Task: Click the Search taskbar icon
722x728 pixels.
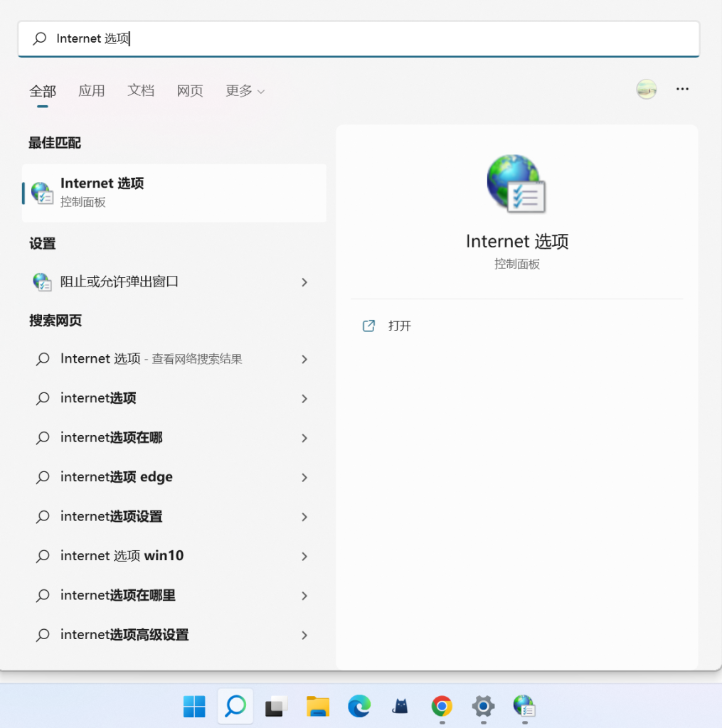Action: [x=235, y=707]
